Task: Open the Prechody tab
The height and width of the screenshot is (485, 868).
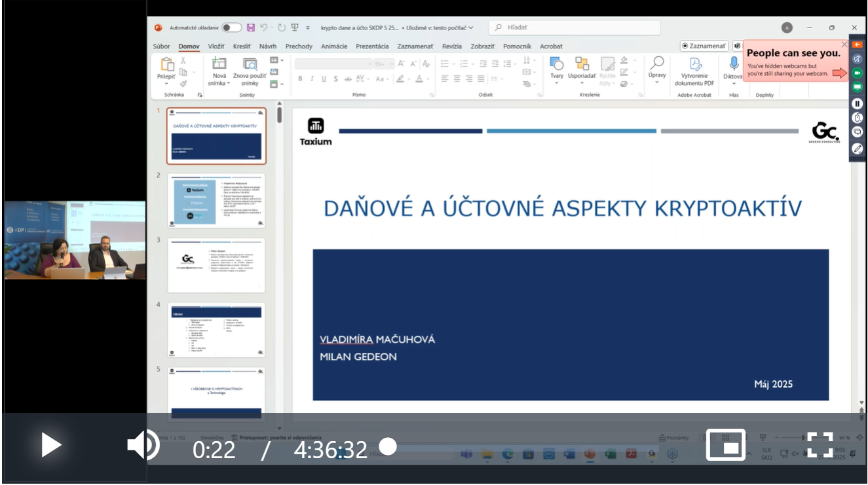Action: [x=299, y=46]
